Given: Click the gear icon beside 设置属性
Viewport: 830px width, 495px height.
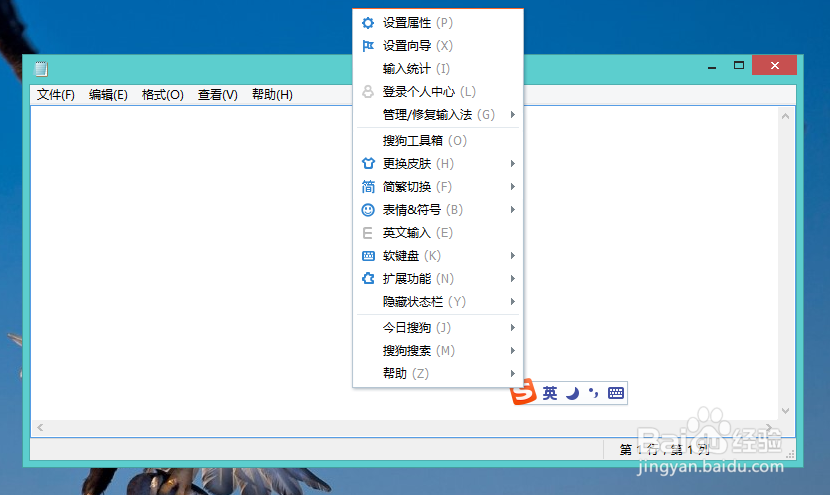Looking at the screenshot, I should pyautogui.click(x=368, y=23).
